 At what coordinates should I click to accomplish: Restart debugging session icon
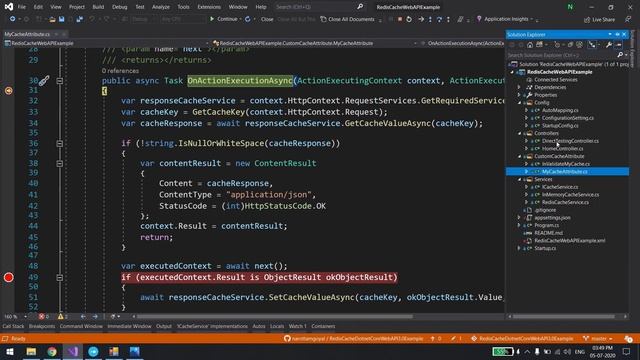tap(409, 19)
